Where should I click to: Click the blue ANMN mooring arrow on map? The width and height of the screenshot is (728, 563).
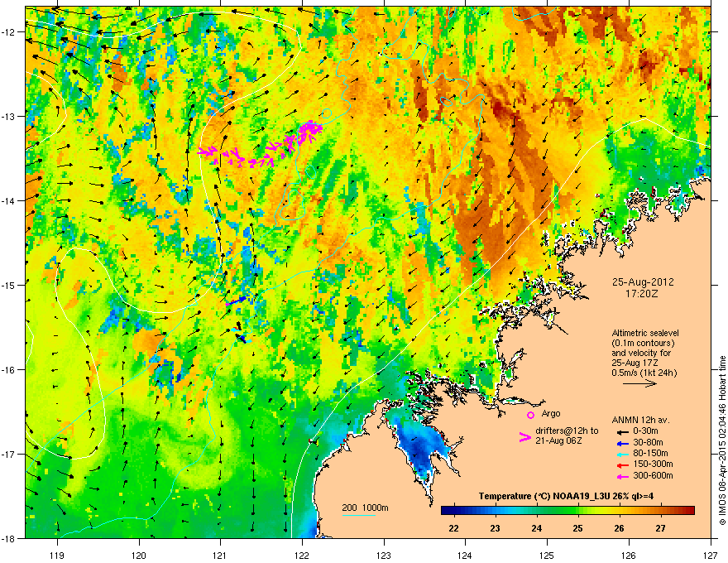tap(237, 301)
